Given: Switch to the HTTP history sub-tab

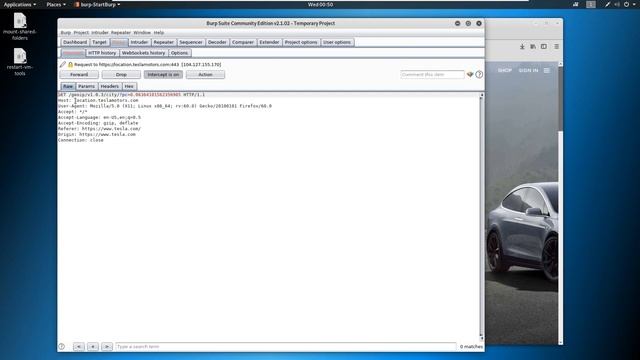Looking at the screenshot, I should tap(102, 53).
